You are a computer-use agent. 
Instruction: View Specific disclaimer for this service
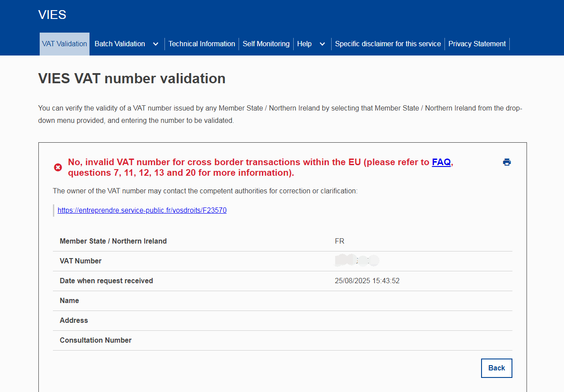tap(388, 44)
